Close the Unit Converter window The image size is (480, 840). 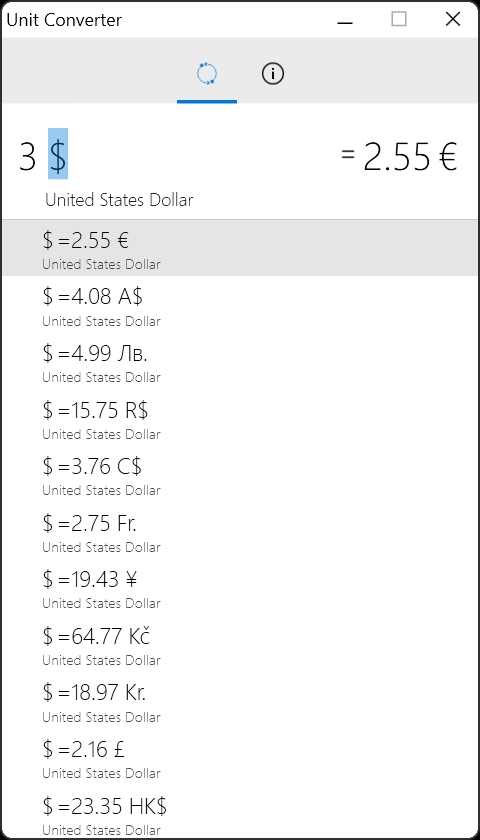point(453,20)
